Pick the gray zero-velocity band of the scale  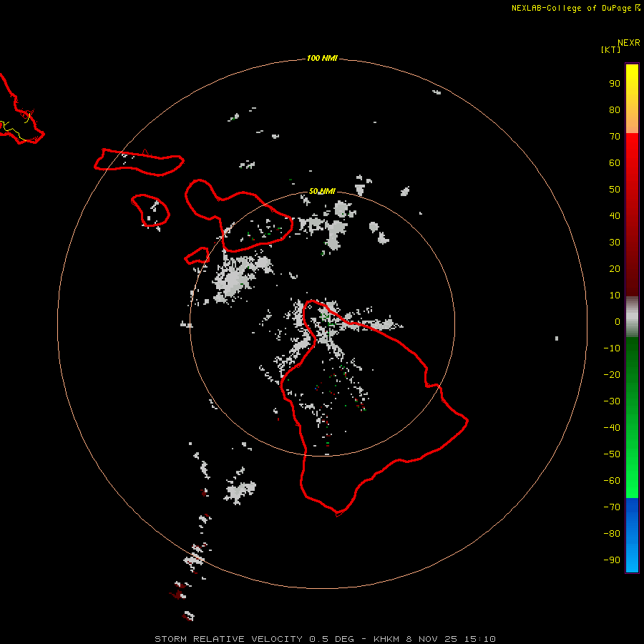[632, 317]
